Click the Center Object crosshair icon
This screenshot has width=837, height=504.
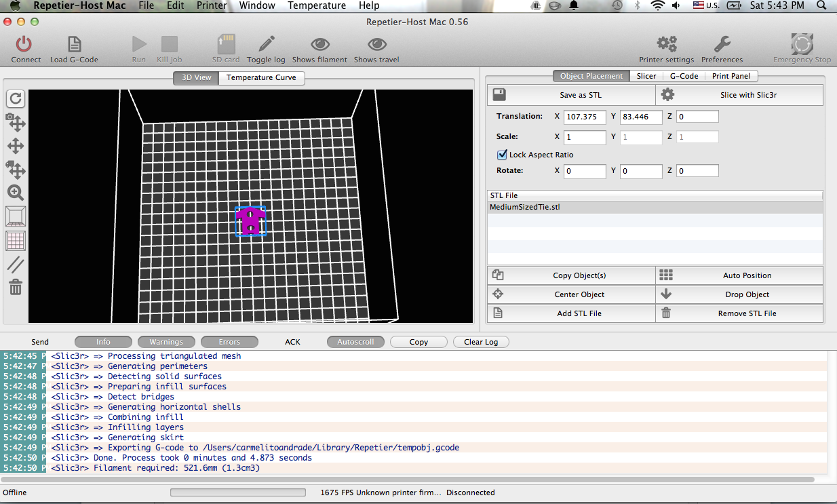click(x=498, y=294)
